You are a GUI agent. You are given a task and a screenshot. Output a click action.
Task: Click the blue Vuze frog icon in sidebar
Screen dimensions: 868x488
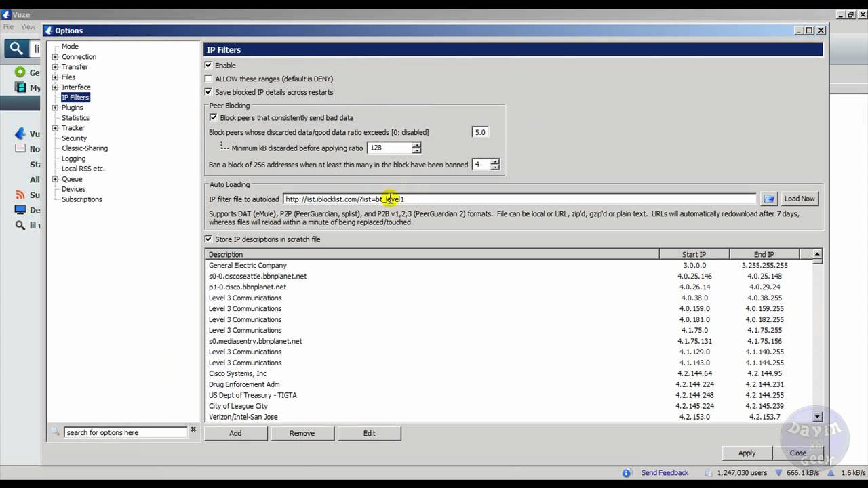tap(20, 134)
